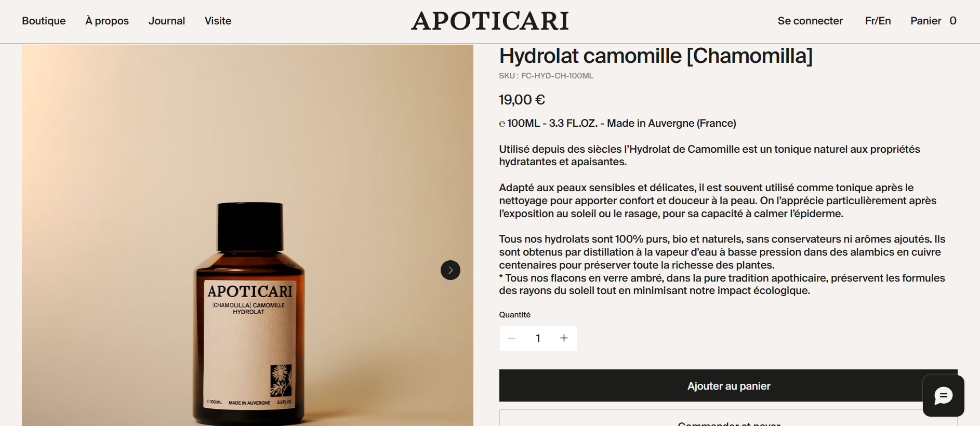Click the Commander et payer button
980x426 pixels.
pyautogui.click(x=728, y=419)
